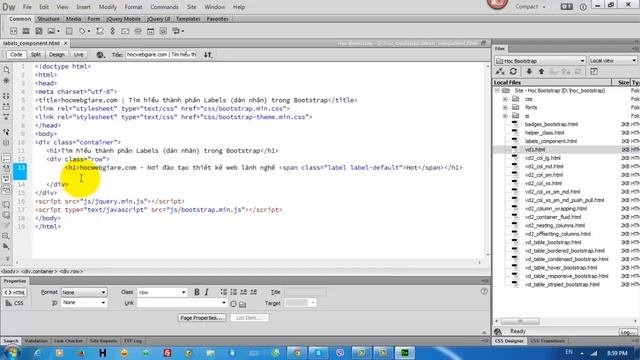Open the Compact workspace switcher

(x=530, y=7)
